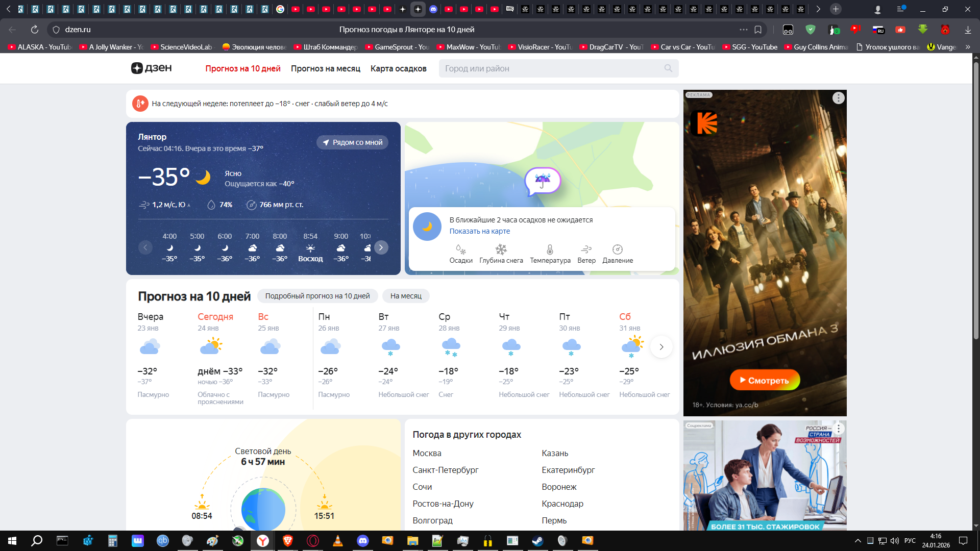Open Discord from the Windows taskbar
The height and width of the screenshot is (551, 980).
coord(362,541)
